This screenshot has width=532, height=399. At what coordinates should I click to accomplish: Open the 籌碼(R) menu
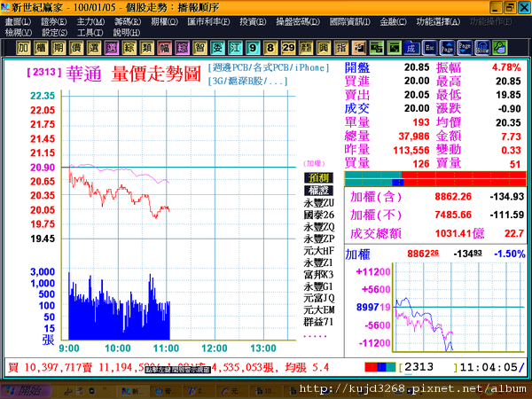[x=128, y=21]
